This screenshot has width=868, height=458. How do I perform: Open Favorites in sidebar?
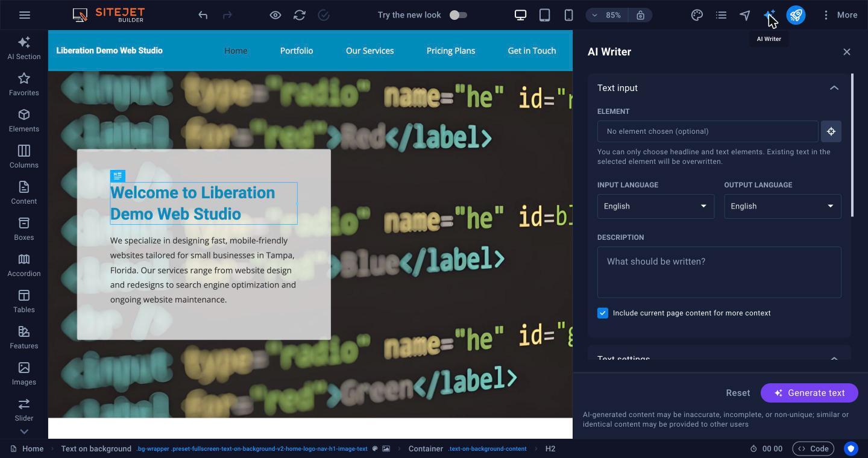(x=24, y=84)
